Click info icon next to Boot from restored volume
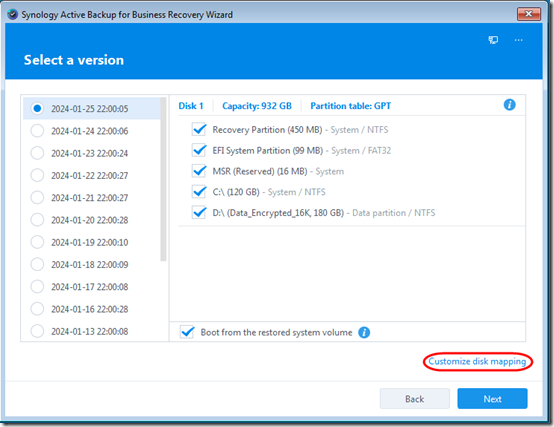 (x=364, y=332)
